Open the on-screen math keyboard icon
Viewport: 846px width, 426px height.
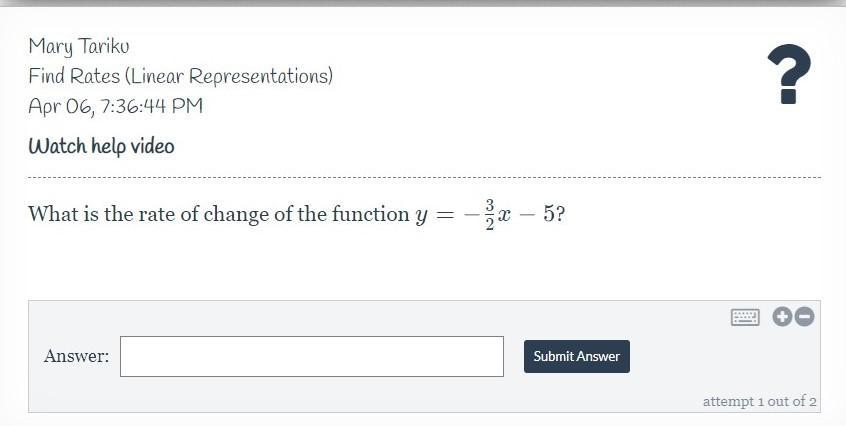(x=745, y=317)
